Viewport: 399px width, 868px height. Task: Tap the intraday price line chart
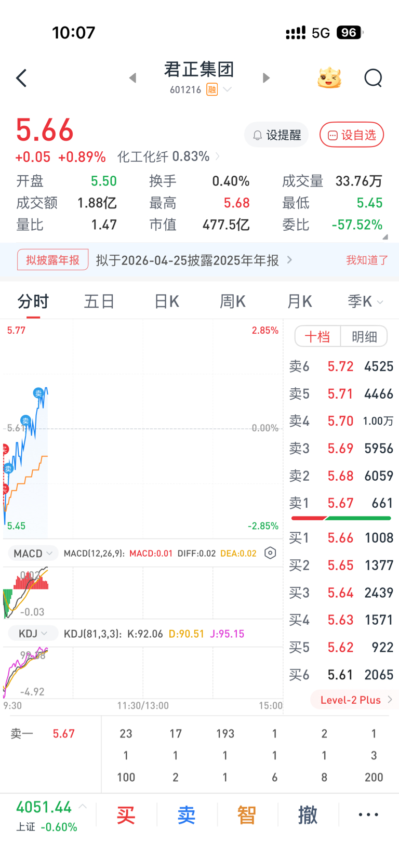pyautogui.click(x=143, y=429)
